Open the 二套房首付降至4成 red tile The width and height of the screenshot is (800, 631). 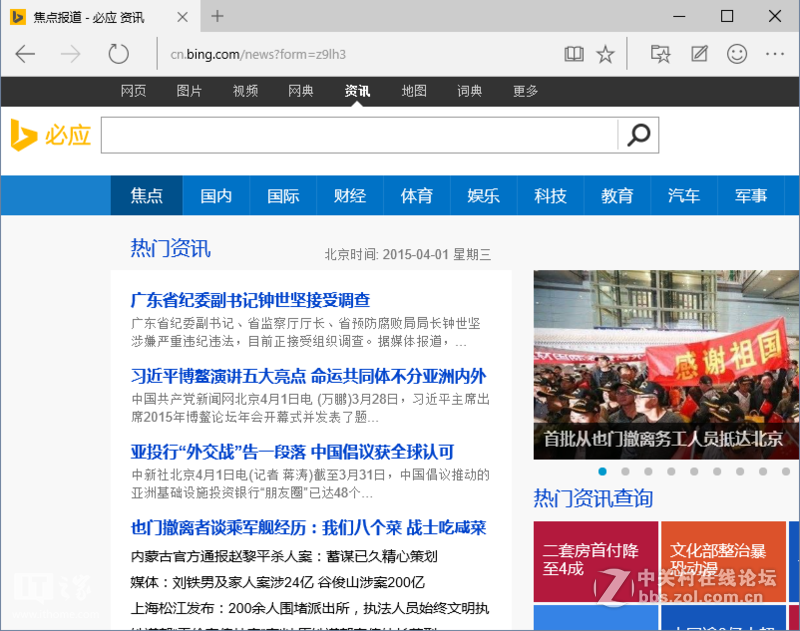(x=596, y=561)
